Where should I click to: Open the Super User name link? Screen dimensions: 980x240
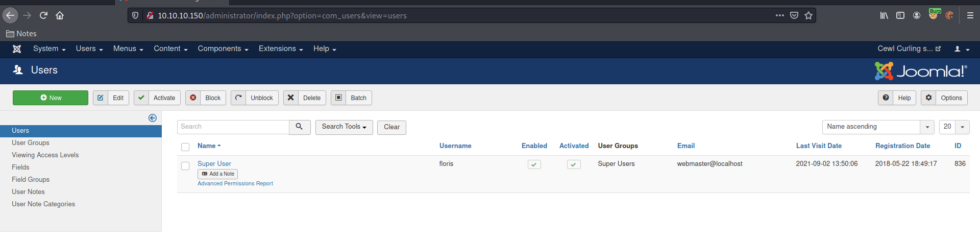pos(214,163)
